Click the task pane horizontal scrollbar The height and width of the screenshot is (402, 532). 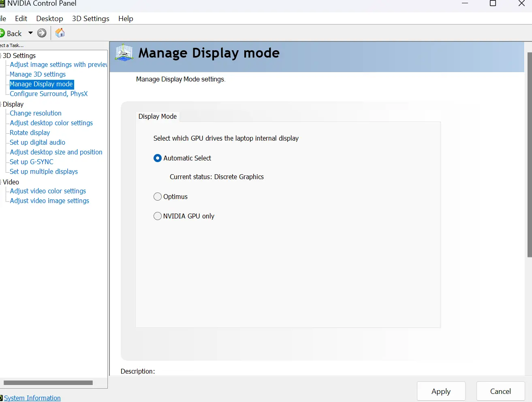point(48,383)
